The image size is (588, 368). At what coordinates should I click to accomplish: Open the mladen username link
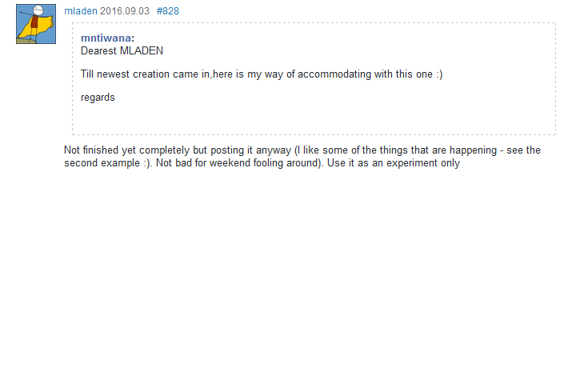[x=80, y=11]
